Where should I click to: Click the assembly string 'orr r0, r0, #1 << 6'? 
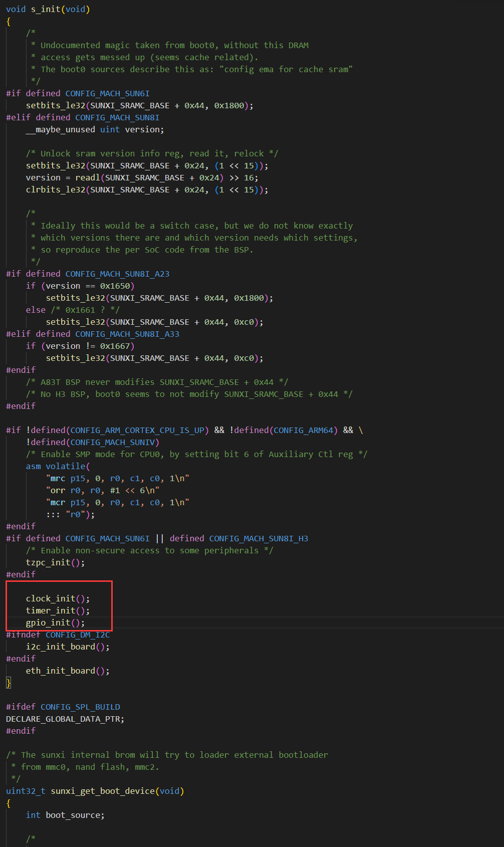[103, 490]
